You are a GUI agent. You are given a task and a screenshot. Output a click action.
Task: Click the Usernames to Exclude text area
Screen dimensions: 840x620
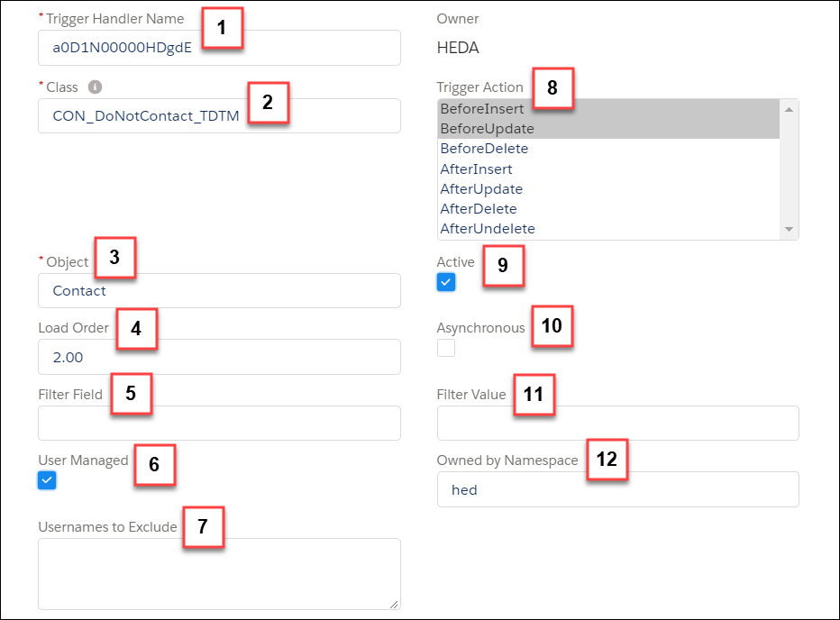coord(219,572)
